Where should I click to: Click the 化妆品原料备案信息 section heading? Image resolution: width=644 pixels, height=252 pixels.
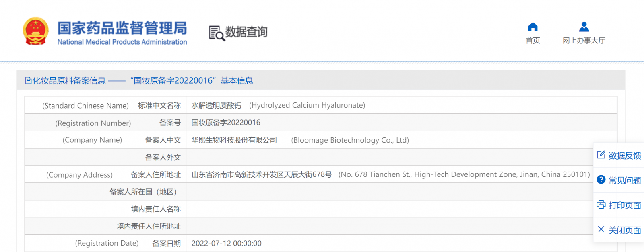point(69,81)
